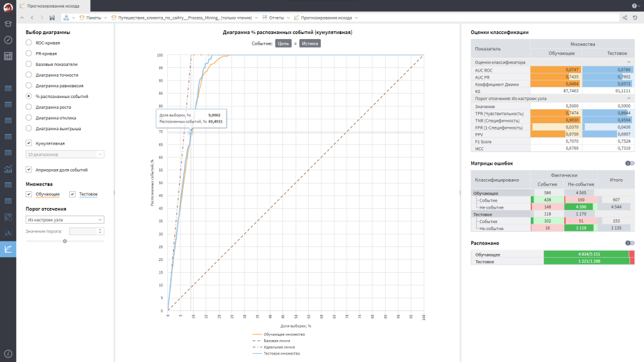Expand the Отчеты breadcrumb dropdown arrow
Image resolution: width=644 pixels, height=362 pixels.
point(288,18)
